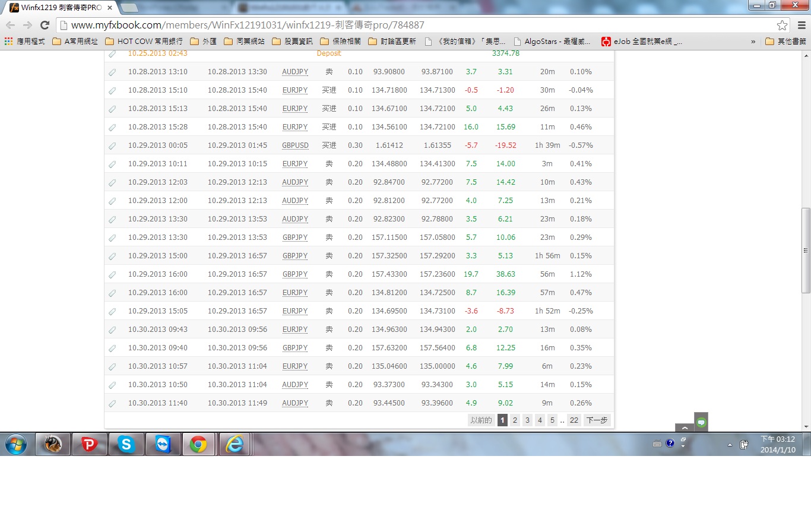Click the page vertical scrollbar thumb

[x=806, y=250]
